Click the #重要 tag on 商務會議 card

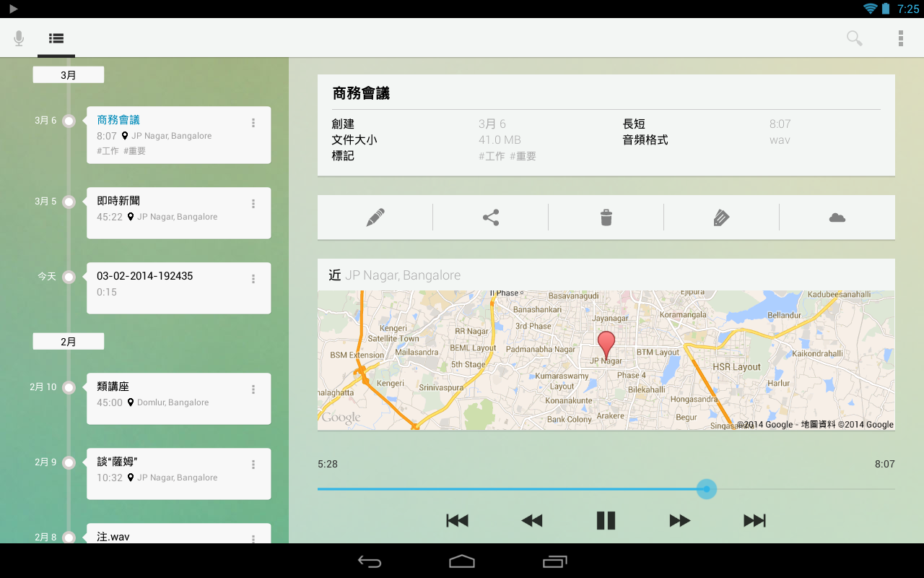pos(134,151)
